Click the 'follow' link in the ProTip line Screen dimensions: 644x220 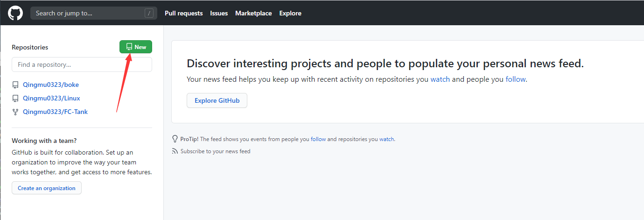pos(318,139)
